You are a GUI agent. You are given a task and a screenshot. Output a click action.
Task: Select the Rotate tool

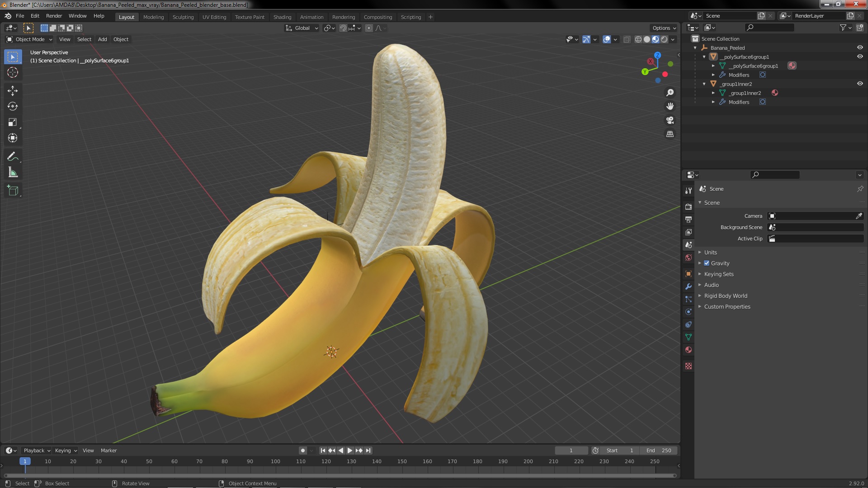click(13, 106)
